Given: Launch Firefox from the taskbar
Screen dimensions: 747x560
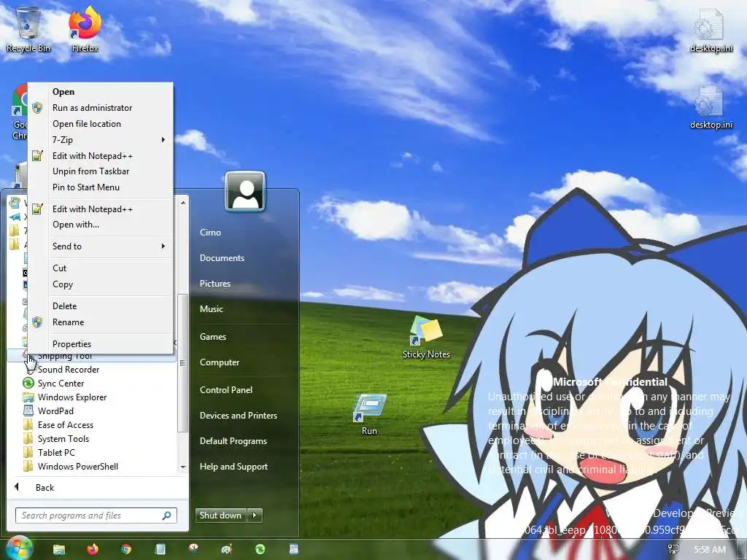Looking at the screenshot, I should (93, 549).
